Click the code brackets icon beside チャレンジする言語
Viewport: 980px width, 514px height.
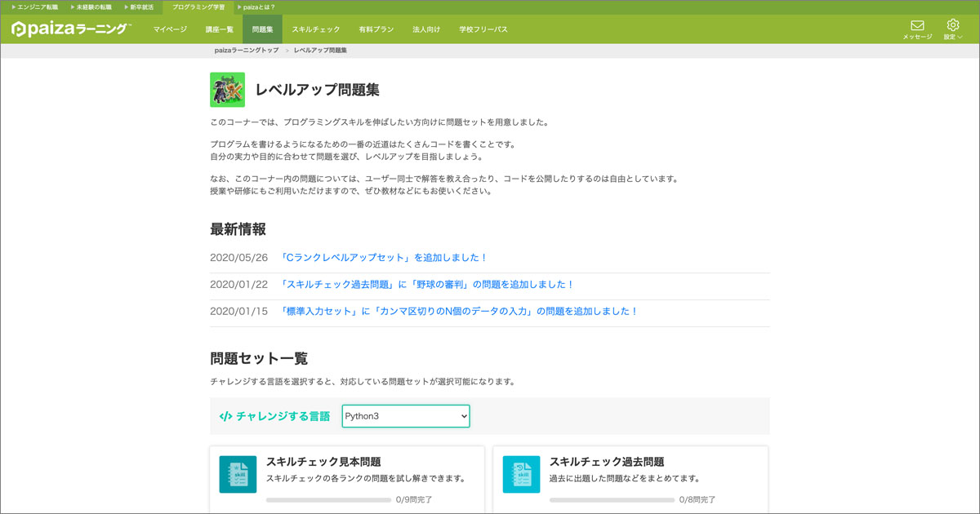coord(225,416)
